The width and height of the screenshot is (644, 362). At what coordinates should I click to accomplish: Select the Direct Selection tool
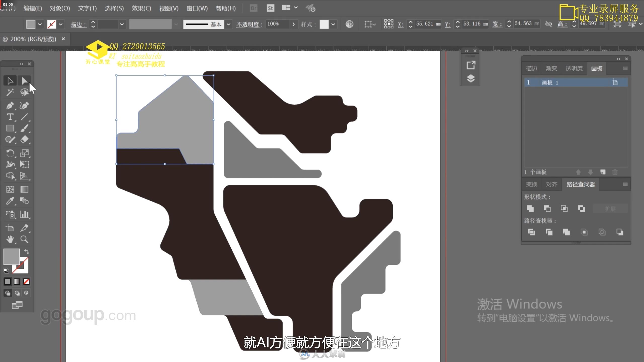pos(24,81)
